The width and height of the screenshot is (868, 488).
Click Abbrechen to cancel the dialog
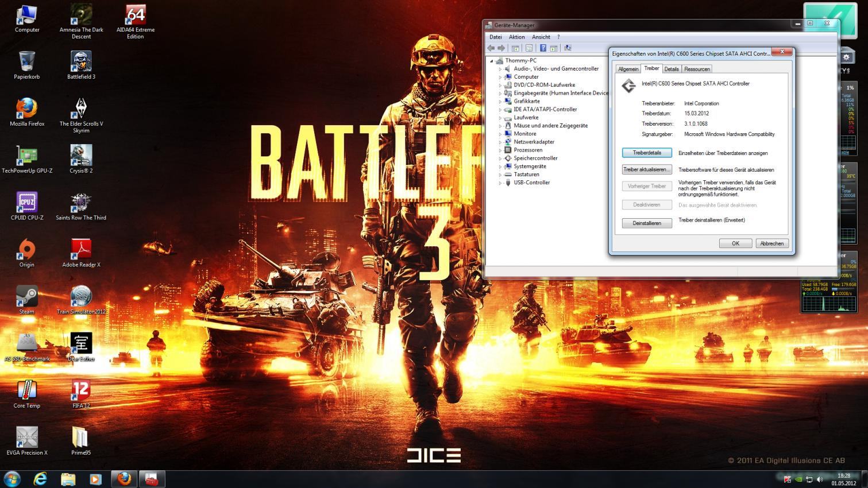[x=771, y=243]
